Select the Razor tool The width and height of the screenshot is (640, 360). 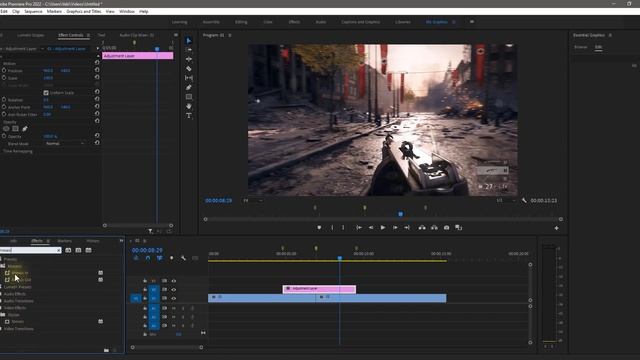tap(189, 69)
